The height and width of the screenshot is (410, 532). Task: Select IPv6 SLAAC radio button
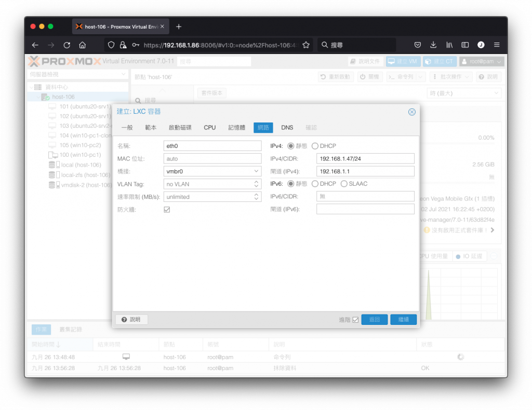coord(344,184)
